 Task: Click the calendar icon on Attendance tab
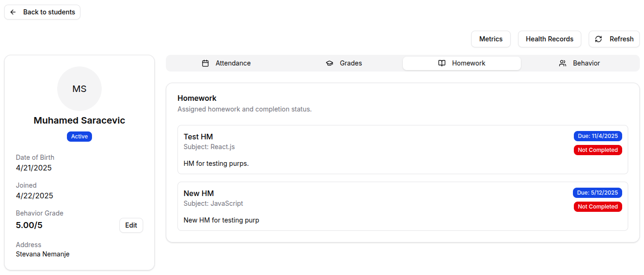(205, 63)
